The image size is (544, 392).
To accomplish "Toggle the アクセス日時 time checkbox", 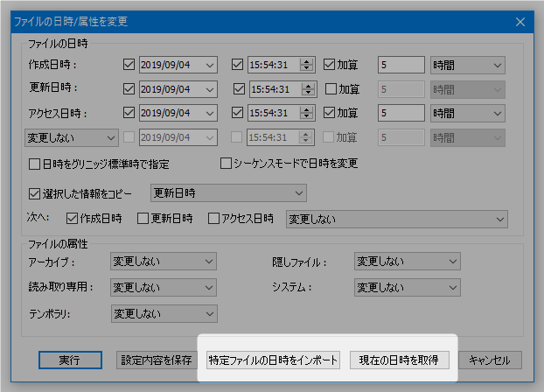I will (237, 113).
